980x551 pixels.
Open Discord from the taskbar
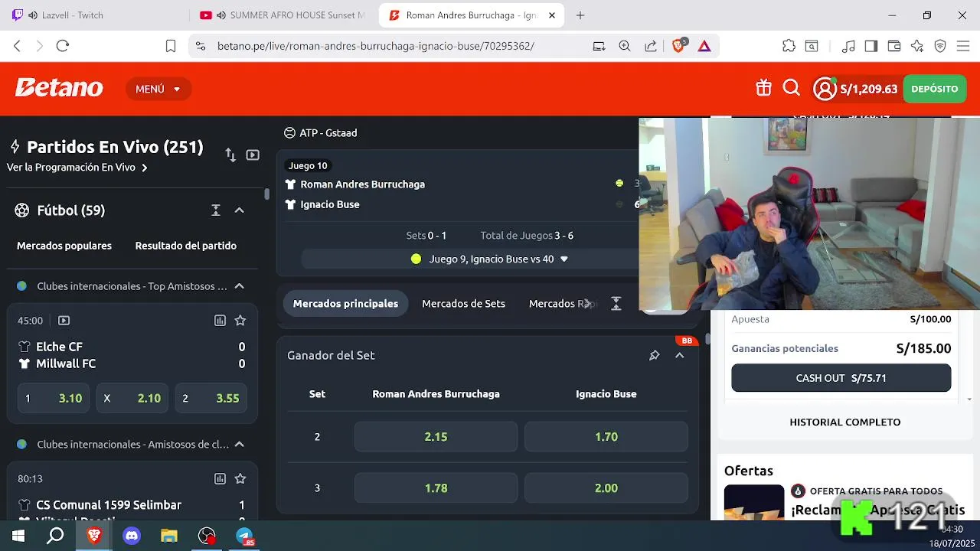click(x=132, y=536)
